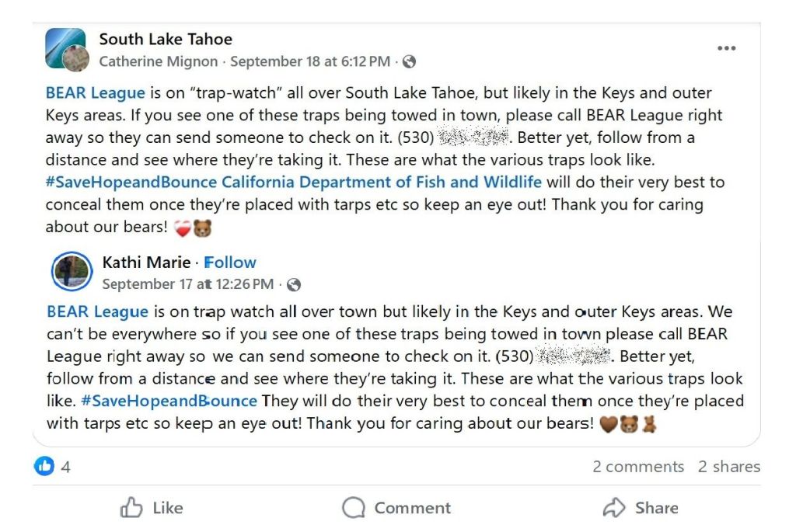Open Catherine Mignon's profile
This screenshot has width=796, height=532.
tap(160, 61)
